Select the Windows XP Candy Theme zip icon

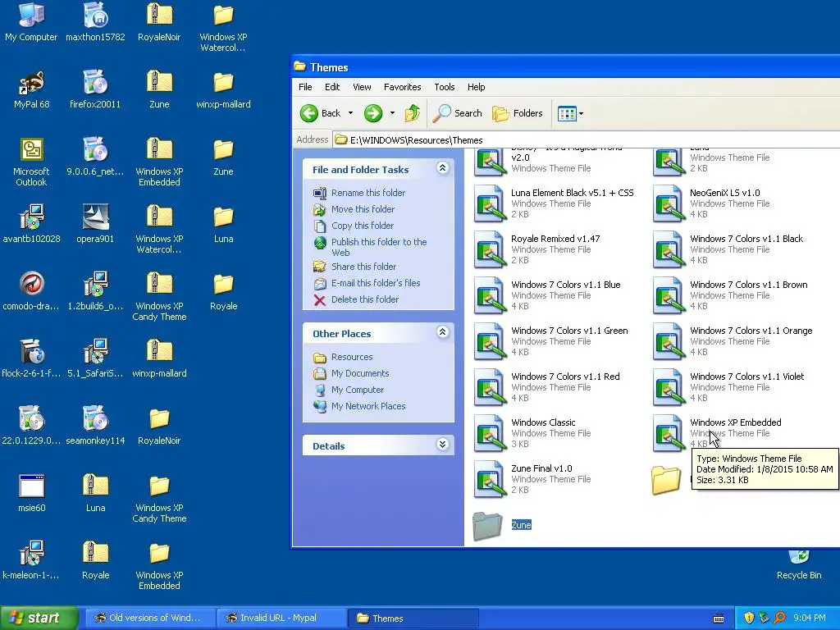pyautogui.click(x=160, y=296)
